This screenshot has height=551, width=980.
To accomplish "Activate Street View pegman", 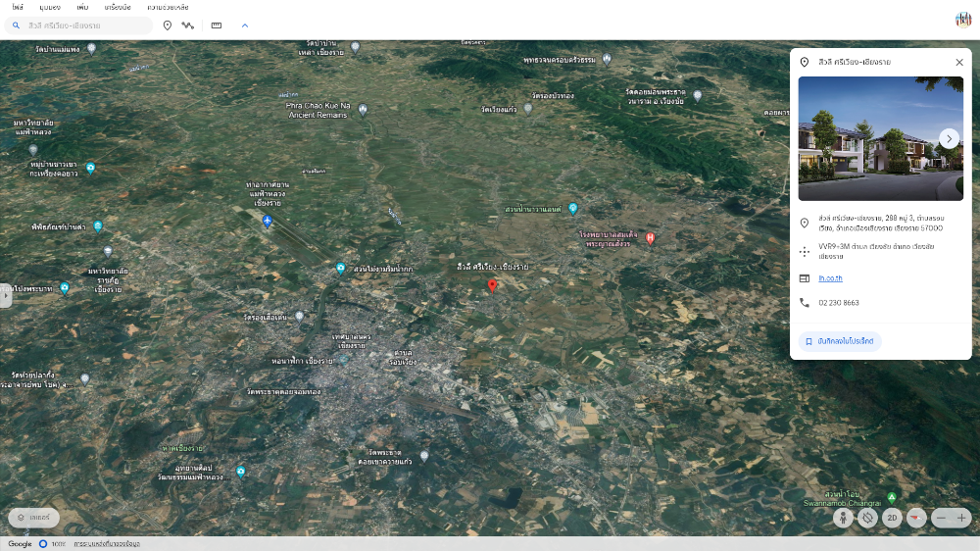I will pyautogui.click(x=843, y=518).
